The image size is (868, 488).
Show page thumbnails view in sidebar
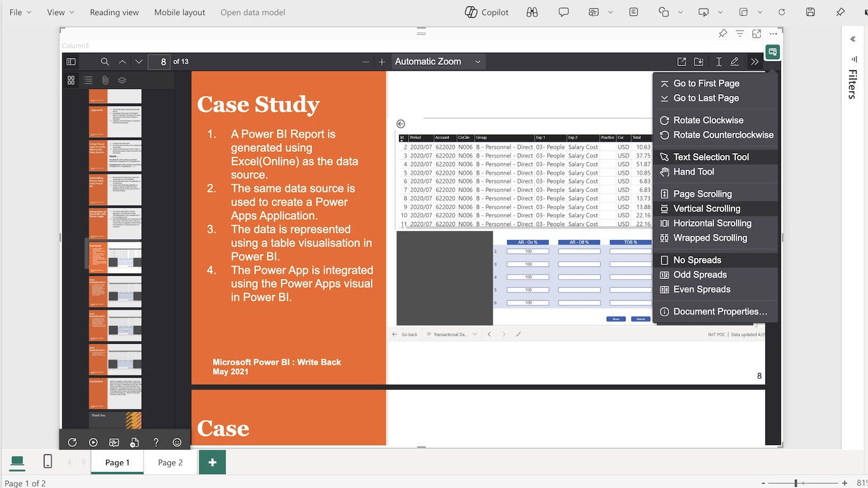click(x=71, y=80)
